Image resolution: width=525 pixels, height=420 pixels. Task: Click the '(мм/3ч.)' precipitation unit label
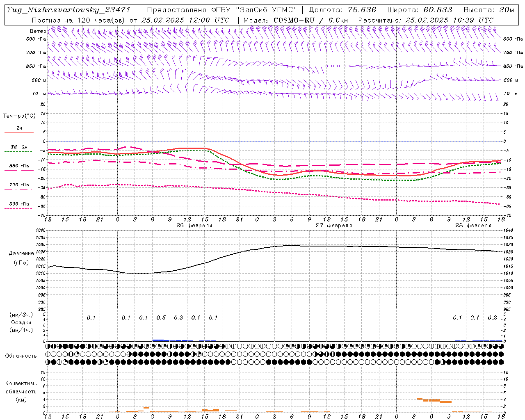coord(21,315)
